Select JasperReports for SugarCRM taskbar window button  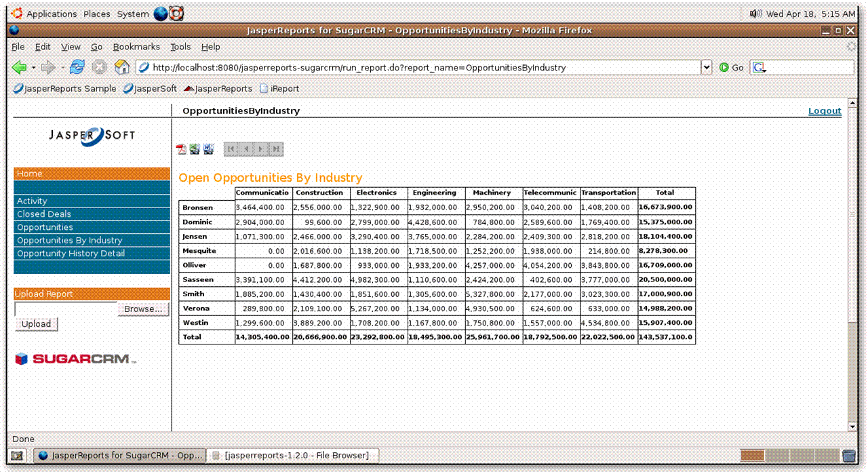tap(120, 456)
